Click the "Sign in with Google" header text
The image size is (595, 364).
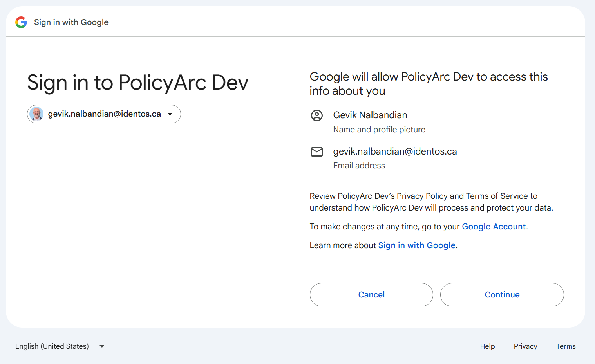coord(71,22)
